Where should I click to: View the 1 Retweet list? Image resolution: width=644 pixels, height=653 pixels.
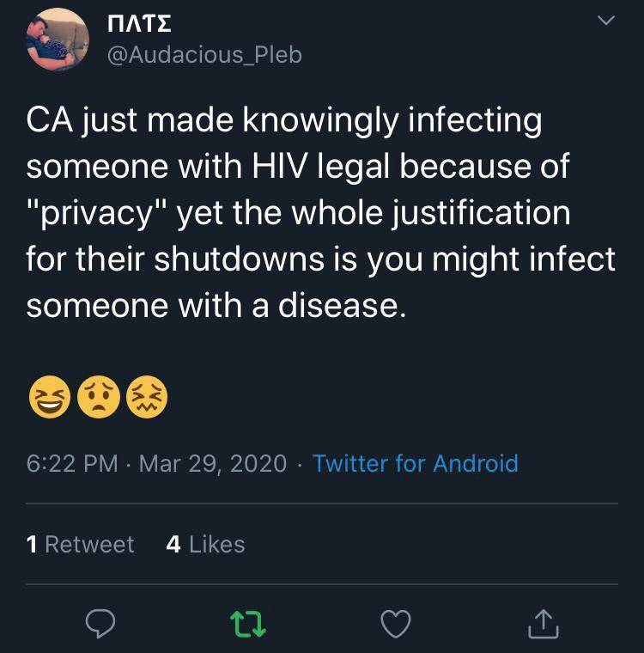(81, 545)
